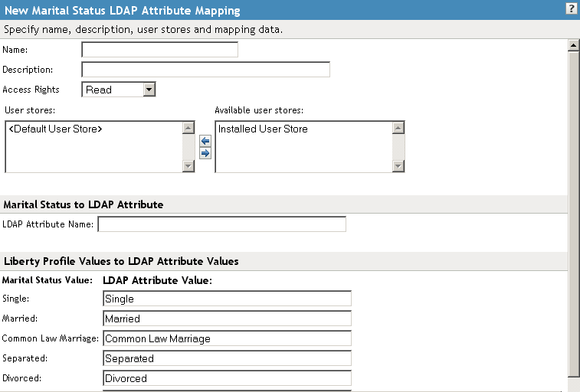
Task: Click the Name input field
Action: click(160, 50)
